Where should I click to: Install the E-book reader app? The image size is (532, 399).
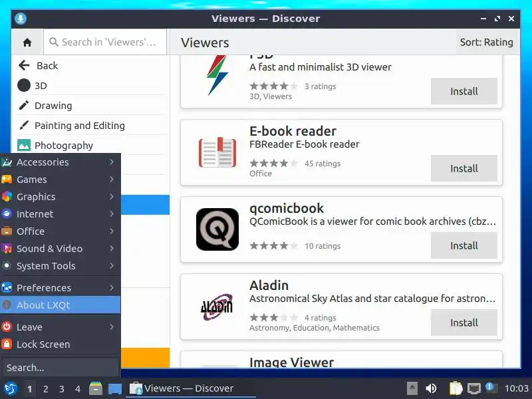464,168
